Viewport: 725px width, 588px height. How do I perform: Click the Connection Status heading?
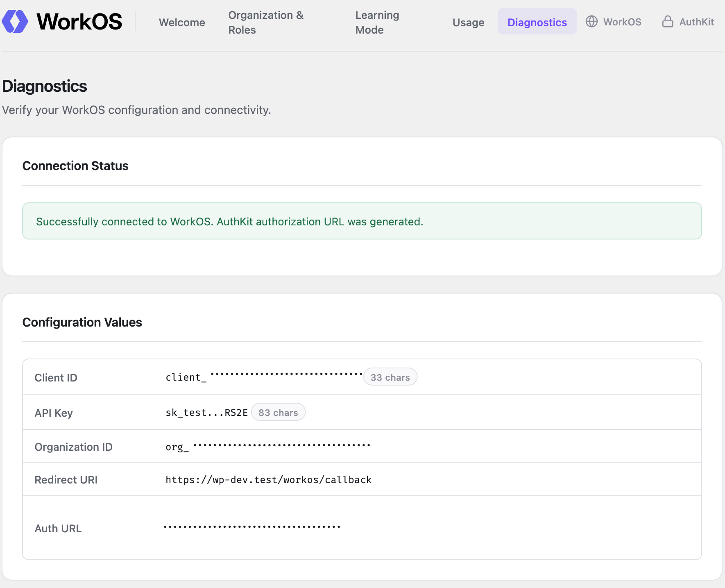pyautogui.click(x=75, y=166)
